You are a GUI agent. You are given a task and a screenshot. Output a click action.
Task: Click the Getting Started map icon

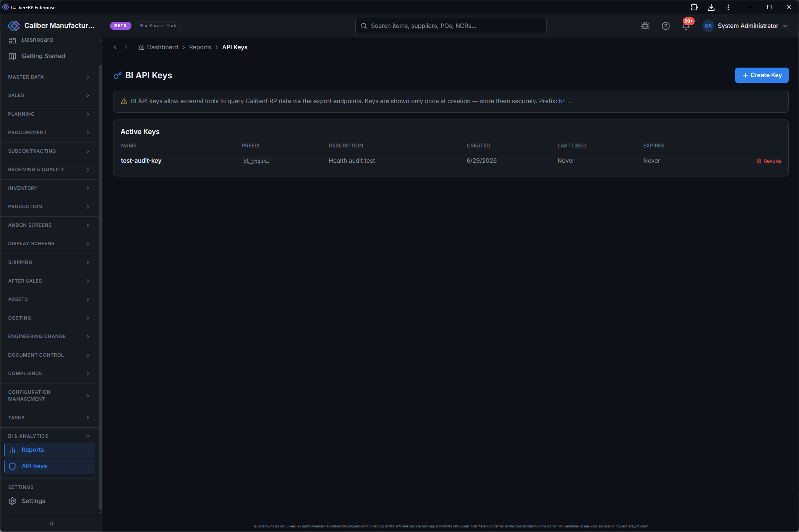[12, 56]
